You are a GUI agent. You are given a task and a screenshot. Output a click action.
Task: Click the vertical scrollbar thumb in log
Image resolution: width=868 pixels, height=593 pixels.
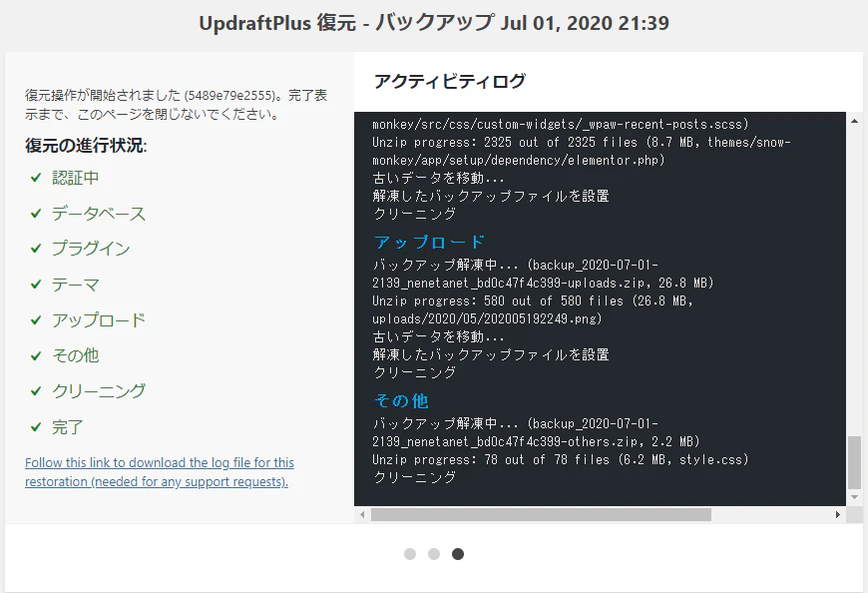854,462
